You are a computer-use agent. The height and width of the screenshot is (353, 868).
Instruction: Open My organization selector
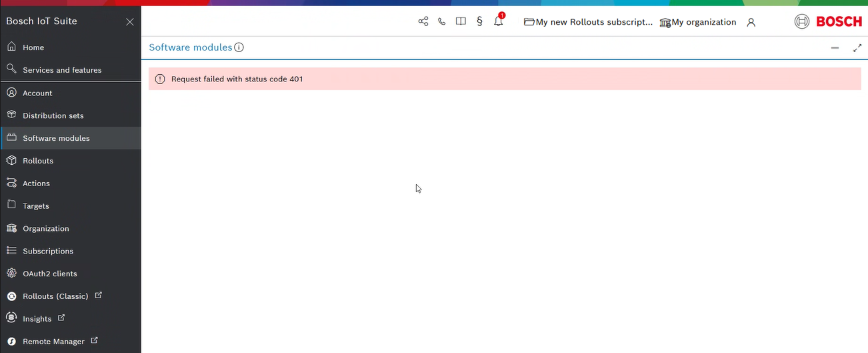(698, 22)
